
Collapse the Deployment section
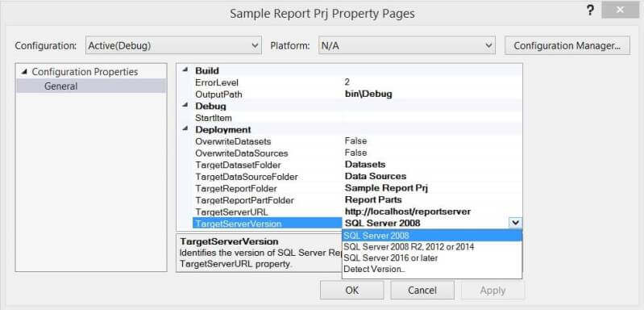coord(185,128)
